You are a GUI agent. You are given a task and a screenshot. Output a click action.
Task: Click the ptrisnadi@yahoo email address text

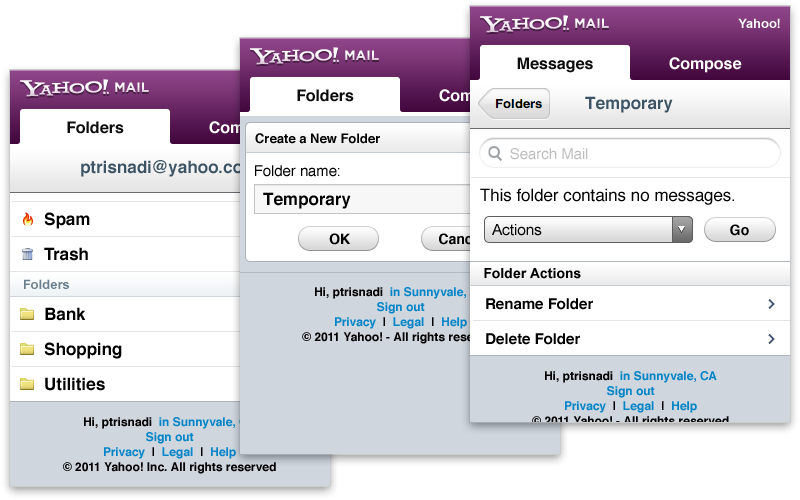click(160, 167)
